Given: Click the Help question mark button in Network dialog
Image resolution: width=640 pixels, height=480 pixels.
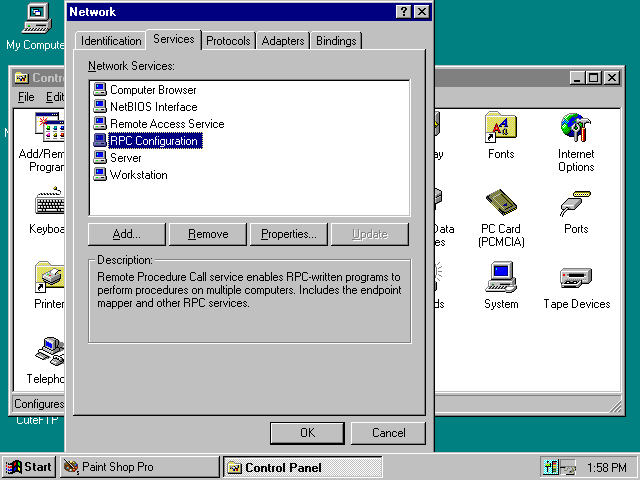Looking at the screenshot, I should pyautogui.click(x=403, y=11).
